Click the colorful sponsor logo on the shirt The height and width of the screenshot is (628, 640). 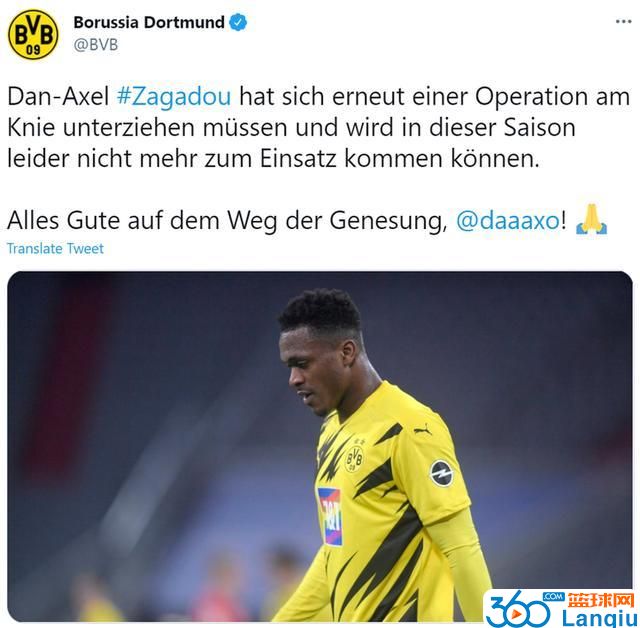330,517
